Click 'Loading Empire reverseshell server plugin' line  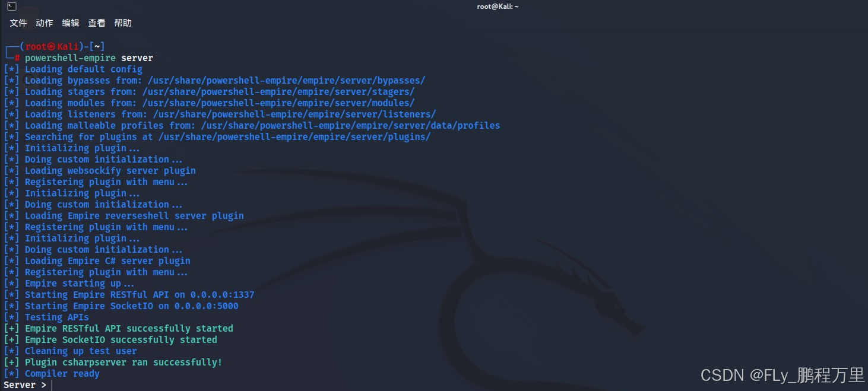click(124, 216)
